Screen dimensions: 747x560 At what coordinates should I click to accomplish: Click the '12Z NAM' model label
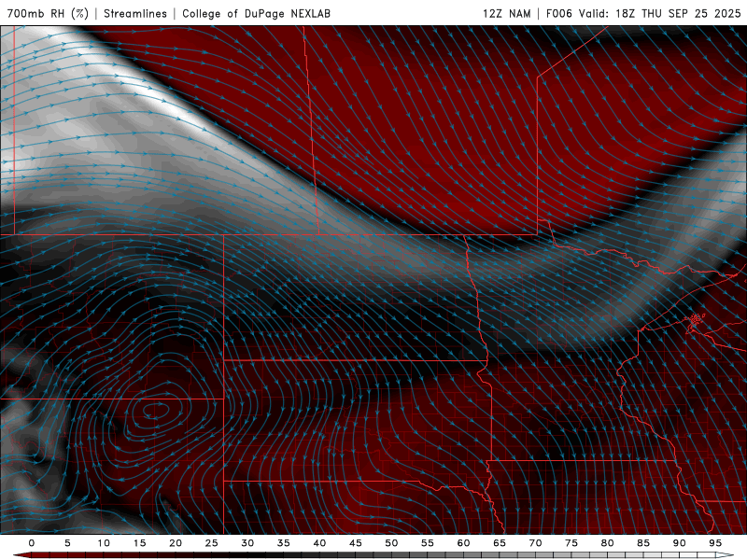click(x=506, y=13)
